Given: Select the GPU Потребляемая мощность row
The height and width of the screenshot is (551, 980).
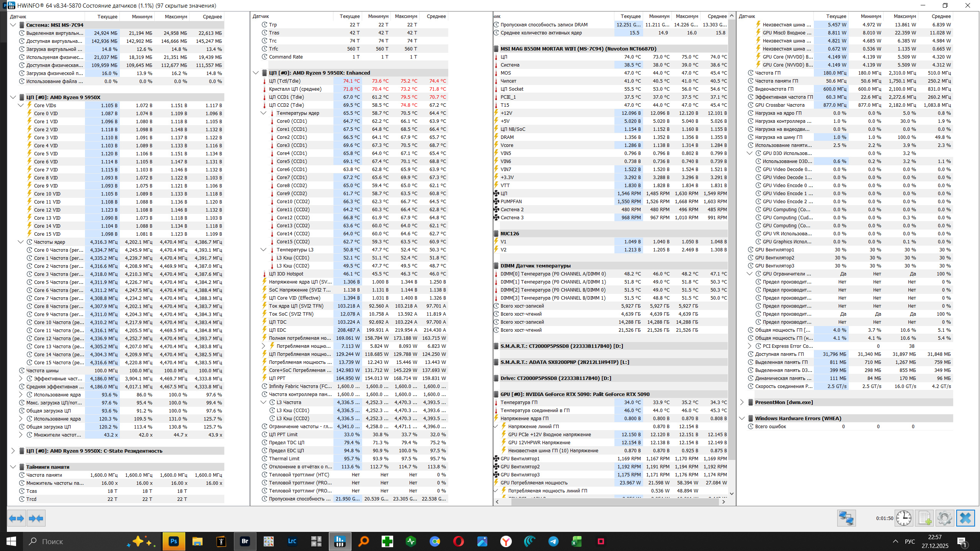Looking at the screenshot, I should pyautogui.click(x=534, y=483).
